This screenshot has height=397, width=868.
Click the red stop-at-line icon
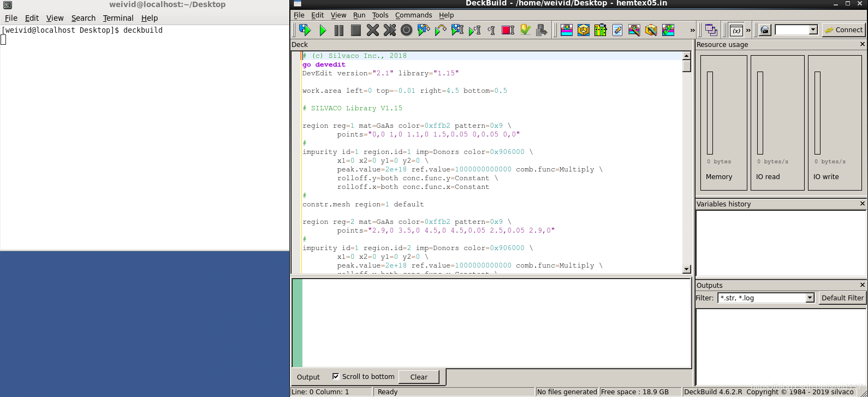[x=508, y=30]
